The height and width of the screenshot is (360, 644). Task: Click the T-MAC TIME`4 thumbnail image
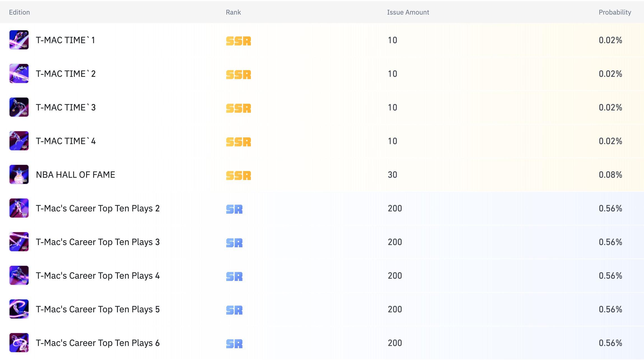(x=19, y=141)
